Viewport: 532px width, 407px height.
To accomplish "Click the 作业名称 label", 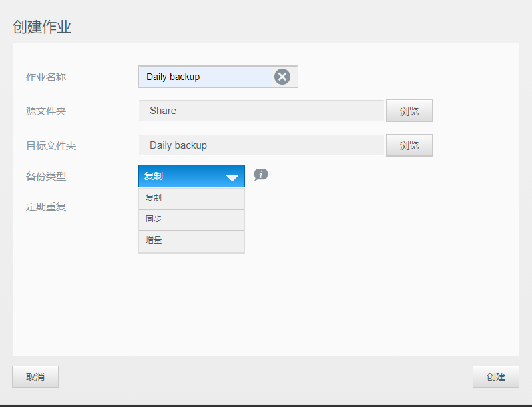I will [x=46, y=77].
